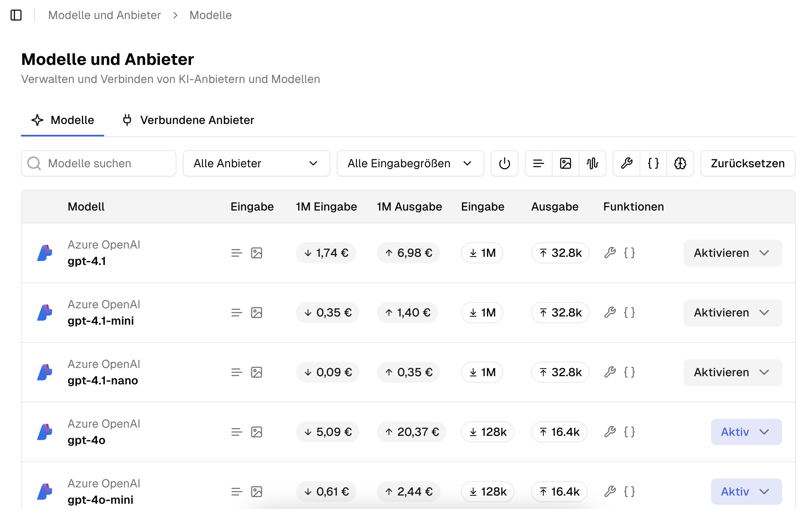Click gpt-4o image input icon
This screenshot has width=812, height=509.
pos(256,432)
